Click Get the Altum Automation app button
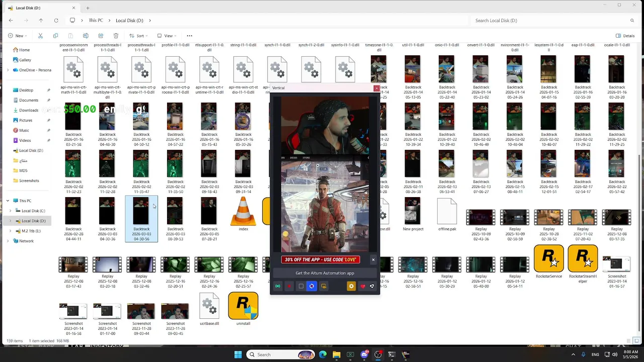Screen dimensions: 644x362 (x=325, y=273)
